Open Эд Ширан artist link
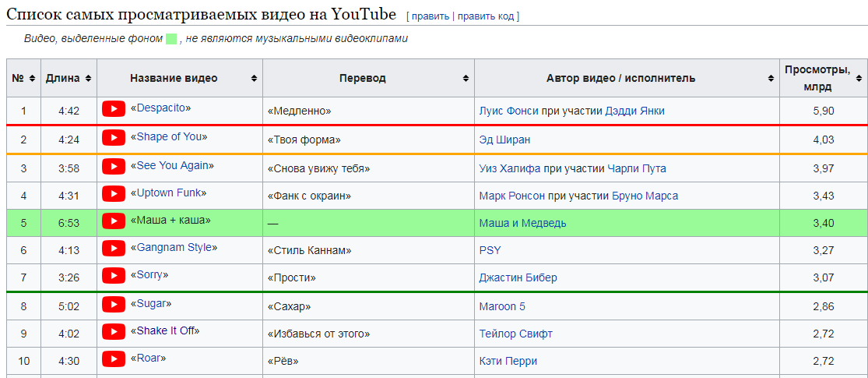The height and width of the screenshot is (378, 868). pos(504,140)
